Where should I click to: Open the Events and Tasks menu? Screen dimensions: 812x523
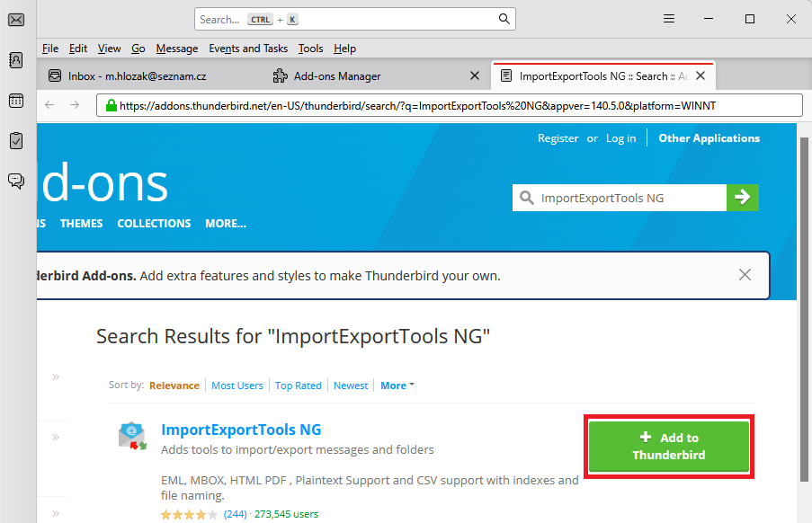pos(248,49)
